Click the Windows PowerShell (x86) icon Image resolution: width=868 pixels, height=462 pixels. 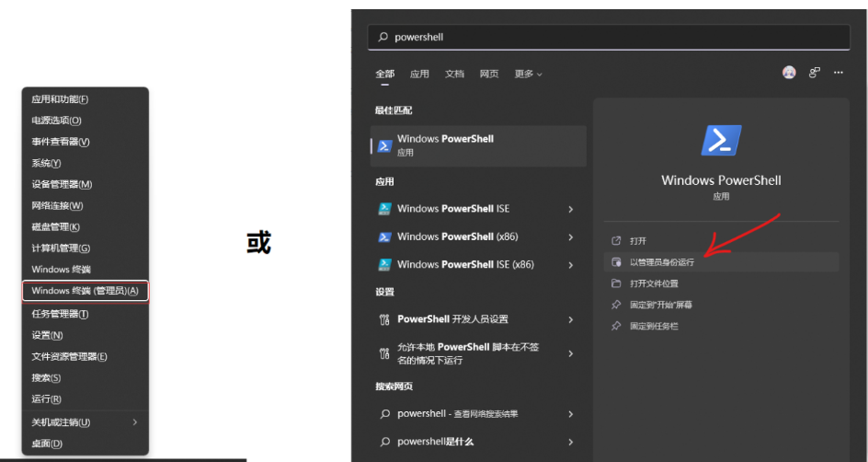pos(384,237)
